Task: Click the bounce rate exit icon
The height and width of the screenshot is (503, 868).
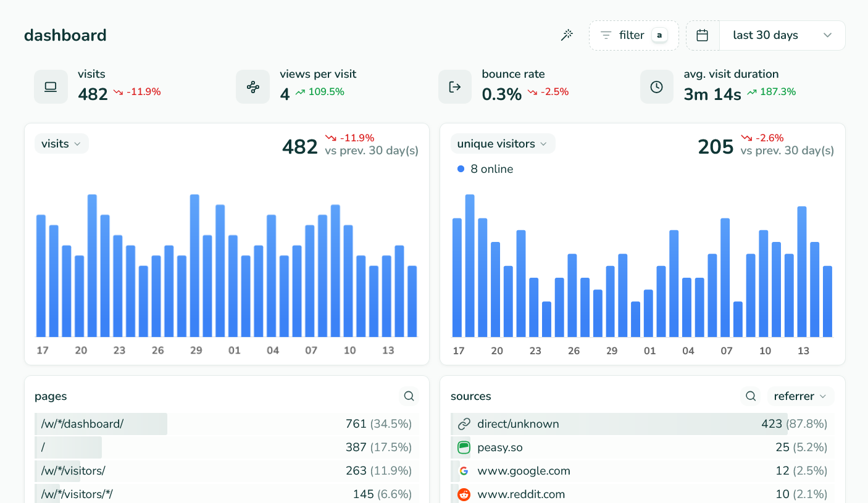Action: (455, 87)
